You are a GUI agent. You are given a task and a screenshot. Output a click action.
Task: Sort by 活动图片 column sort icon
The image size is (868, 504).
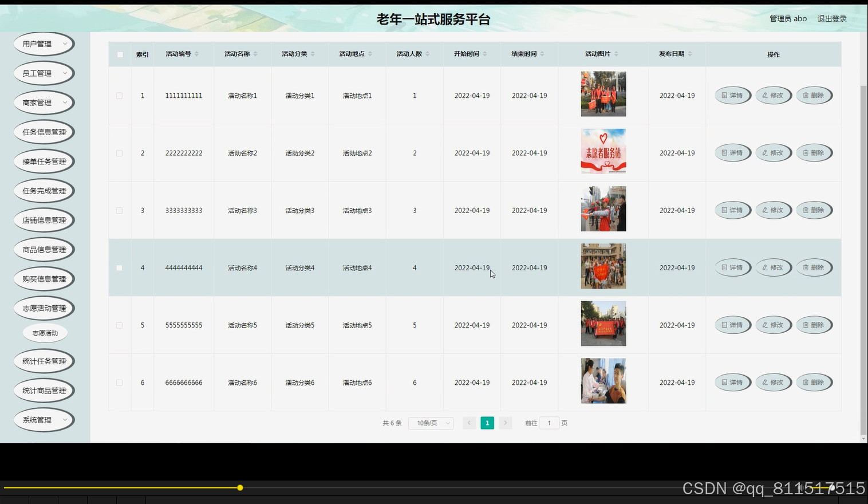pos(616,54)
